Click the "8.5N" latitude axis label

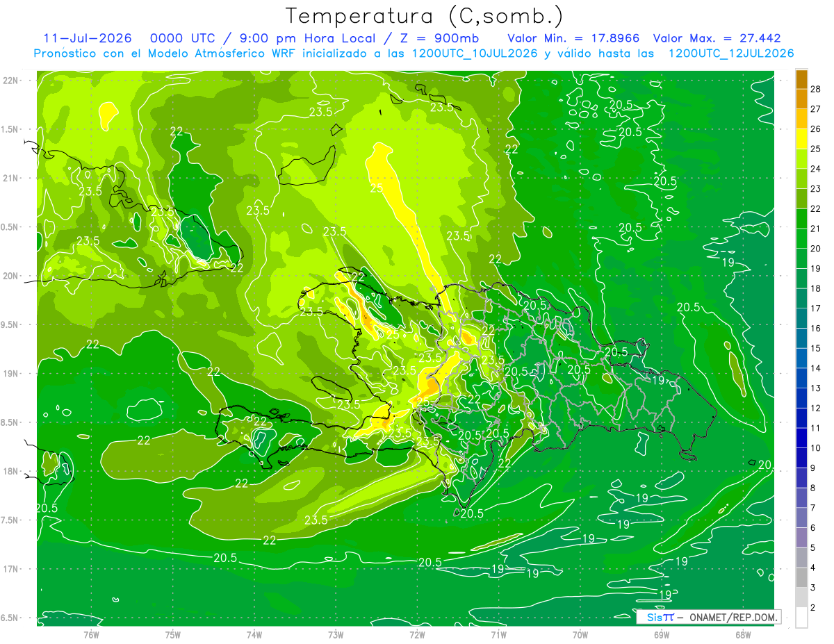10,422
